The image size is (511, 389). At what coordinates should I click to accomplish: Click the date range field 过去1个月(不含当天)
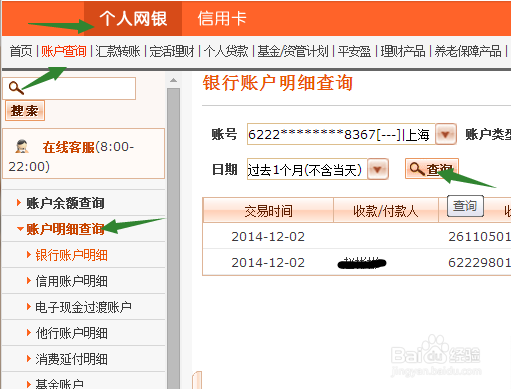tap(307, 169)
